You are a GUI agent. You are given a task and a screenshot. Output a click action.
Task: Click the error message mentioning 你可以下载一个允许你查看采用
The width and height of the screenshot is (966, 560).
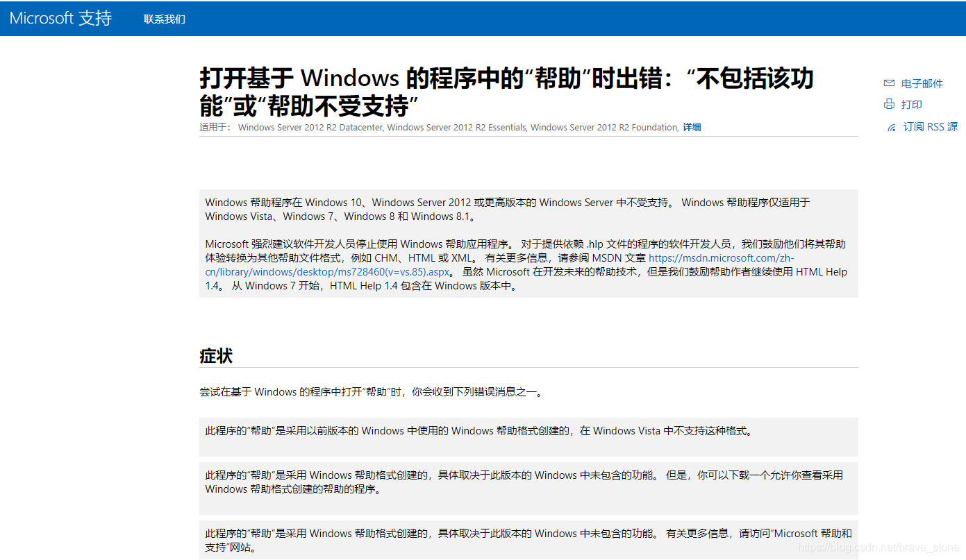pyautogui.click(x=524, y=482)
